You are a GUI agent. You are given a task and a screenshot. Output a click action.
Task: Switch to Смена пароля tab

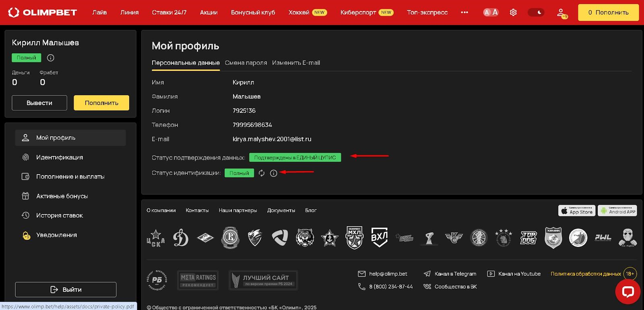(x=246, y=63)
